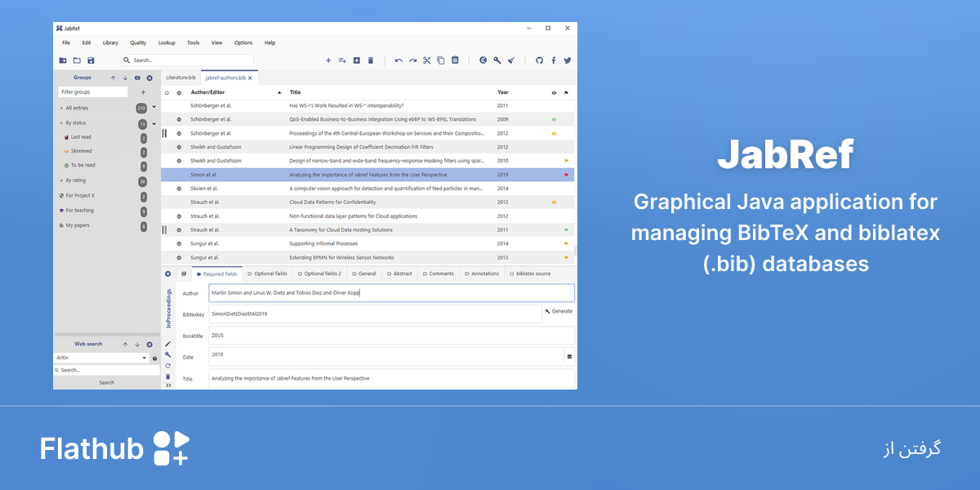Undo the last action
The width and height of the screenshot is (980, 490).
[x=399, y=60]
